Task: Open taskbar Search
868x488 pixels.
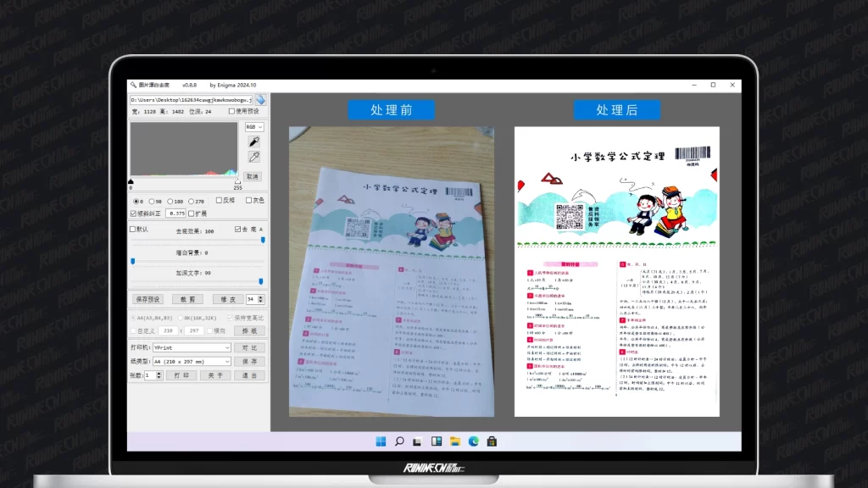Action: [398, 441]
